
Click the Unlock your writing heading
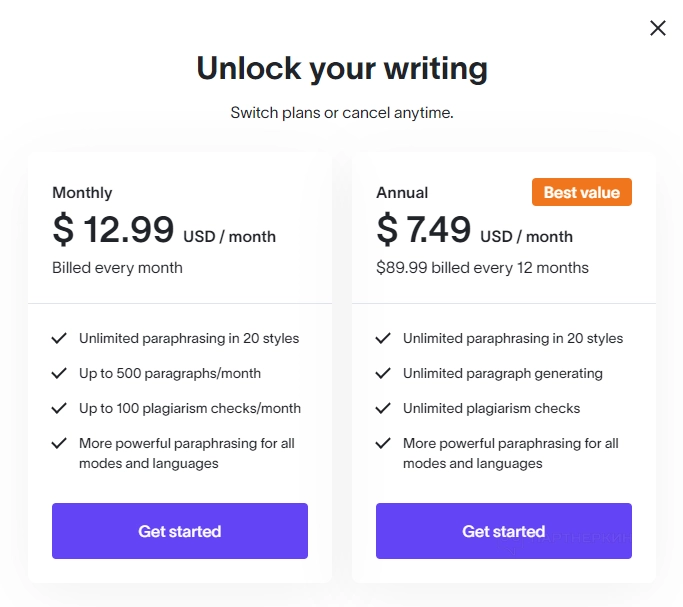click(x=342, y=68)
